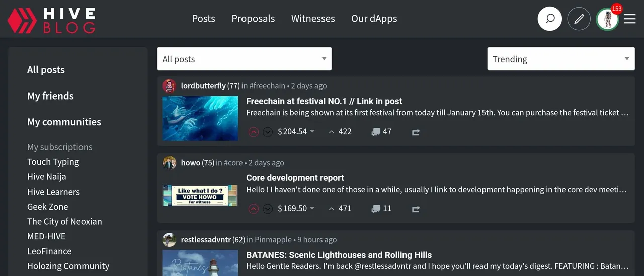Expand the $169.50 payout details

tap(296, 209)
